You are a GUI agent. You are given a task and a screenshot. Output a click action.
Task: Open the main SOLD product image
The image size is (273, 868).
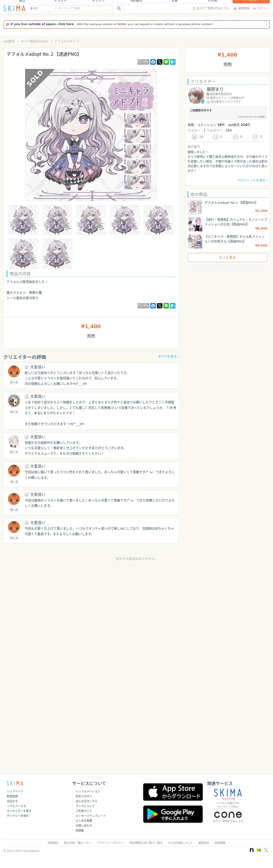(91, 135)
